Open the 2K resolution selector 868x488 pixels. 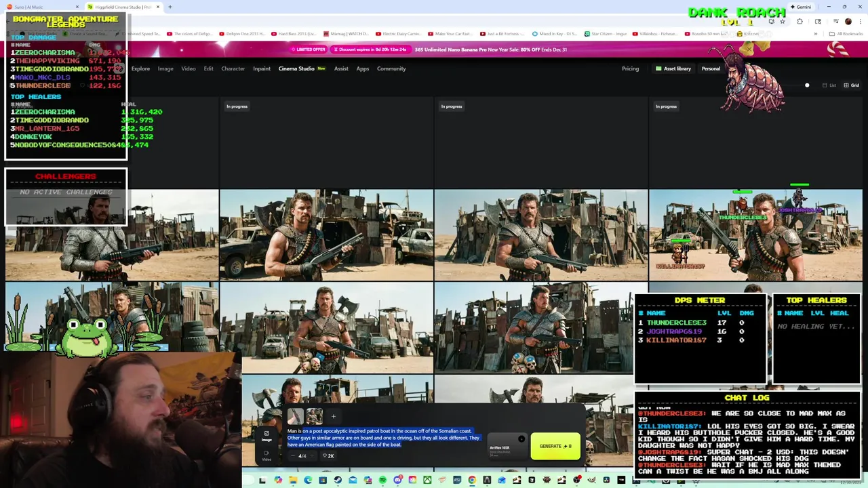tap(328, 455)
